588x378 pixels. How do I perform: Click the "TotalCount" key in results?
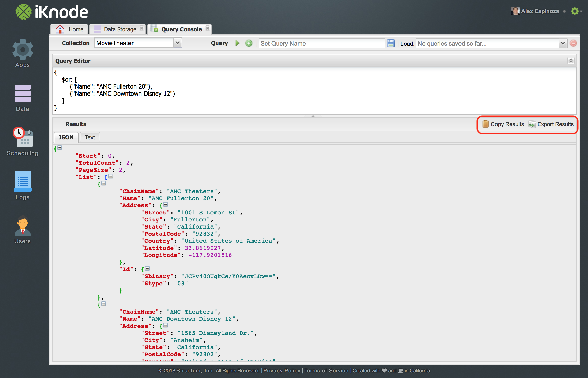coord(97,163)
